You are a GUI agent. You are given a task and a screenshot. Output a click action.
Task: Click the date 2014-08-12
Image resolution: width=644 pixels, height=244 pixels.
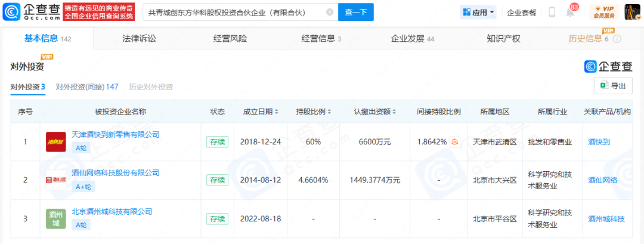261,180
